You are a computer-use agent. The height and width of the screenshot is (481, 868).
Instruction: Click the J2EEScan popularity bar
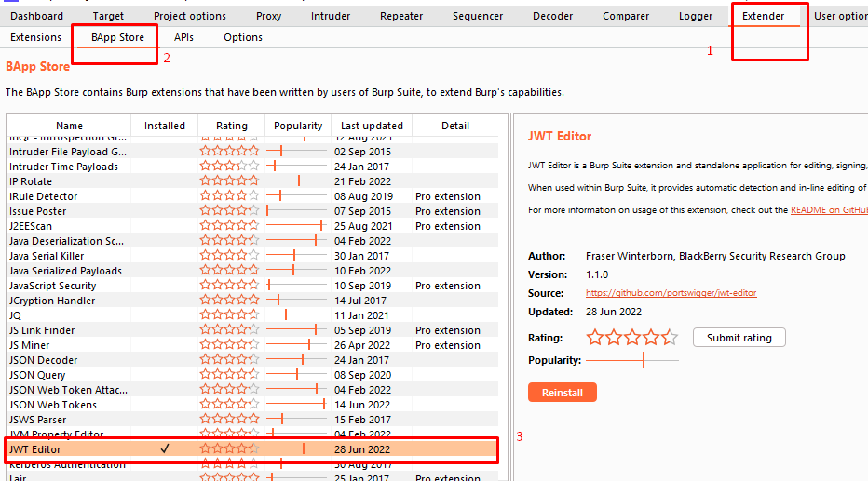tap(296, 225)
